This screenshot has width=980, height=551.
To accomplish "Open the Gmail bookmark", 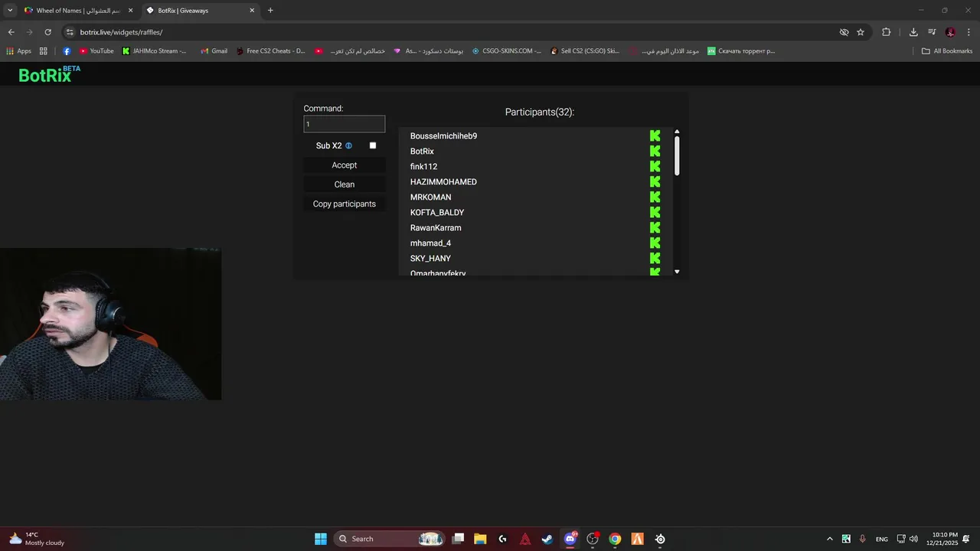I will [214, 51].
